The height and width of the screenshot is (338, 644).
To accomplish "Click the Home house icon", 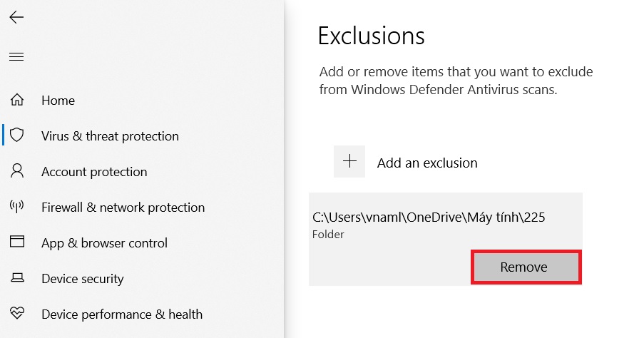I will click(17, 101).
